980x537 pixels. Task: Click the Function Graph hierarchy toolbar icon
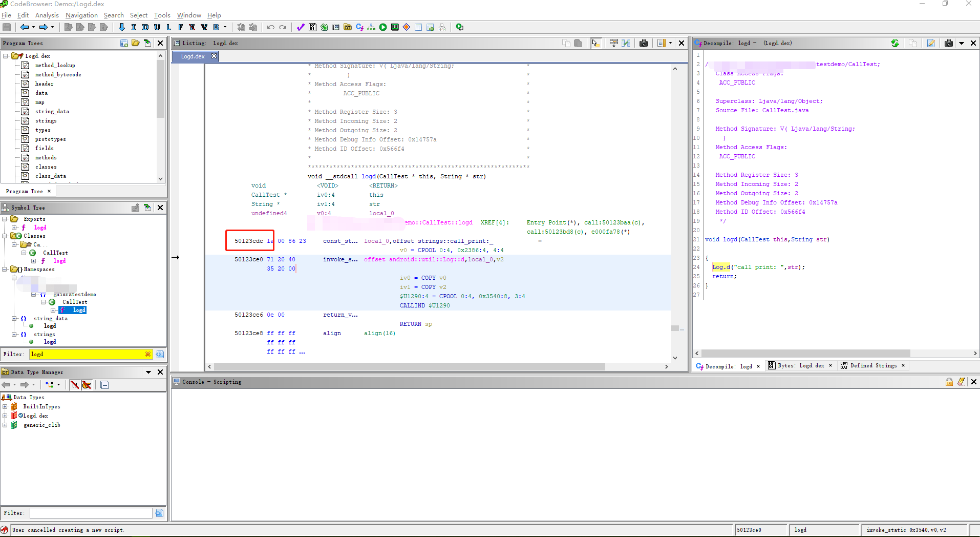(371, 27)
